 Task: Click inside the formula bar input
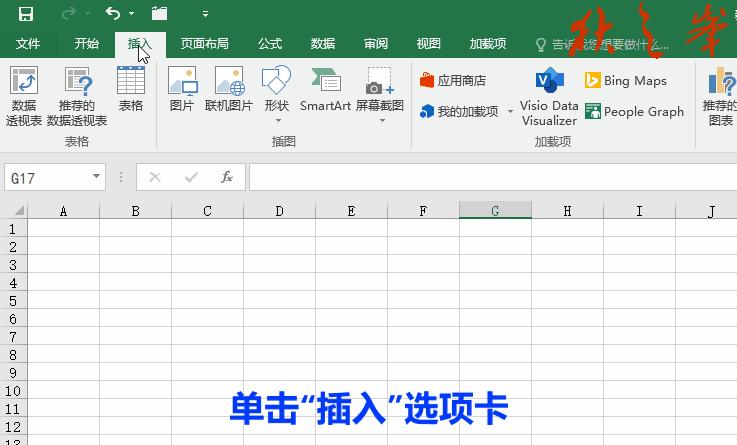(493, 177)
